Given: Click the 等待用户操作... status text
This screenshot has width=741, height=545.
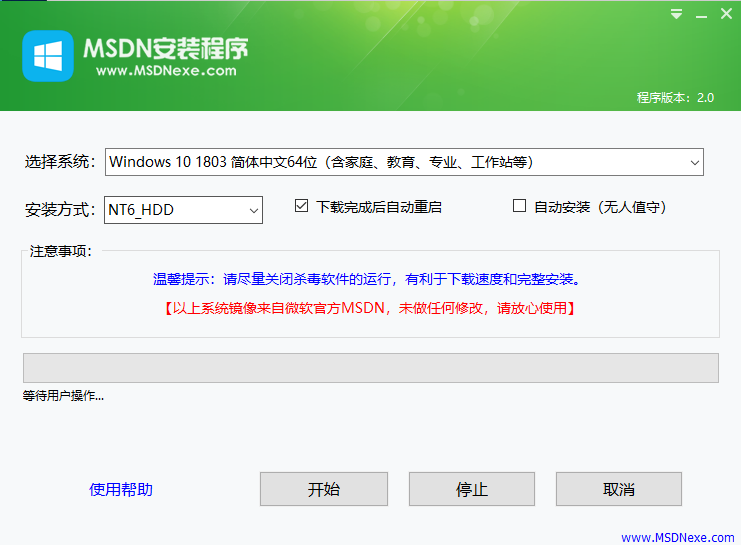Looking at the screenshot, I should [63, 396].
